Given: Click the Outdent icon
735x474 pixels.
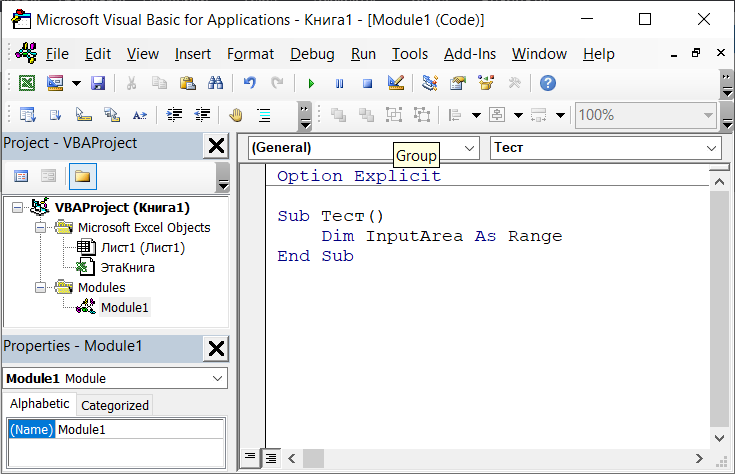Looking at the screenshot, I should (x=202, y=115).
